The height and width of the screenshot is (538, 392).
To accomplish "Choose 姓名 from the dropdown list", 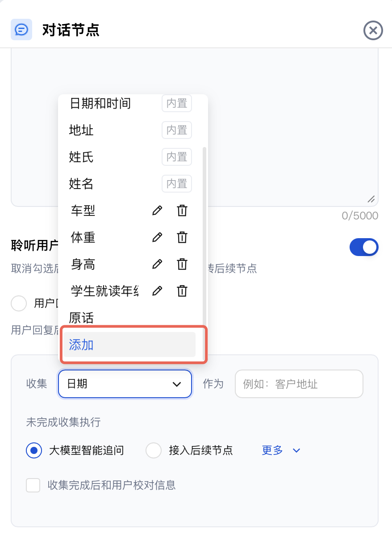I will click(81, 184).
